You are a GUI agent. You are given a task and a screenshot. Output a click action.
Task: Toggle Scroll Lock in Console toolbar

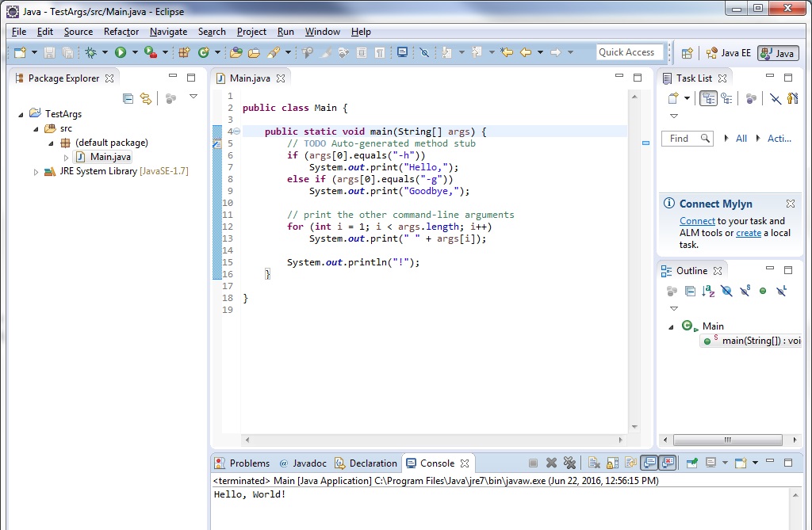[x=613, y=463]
